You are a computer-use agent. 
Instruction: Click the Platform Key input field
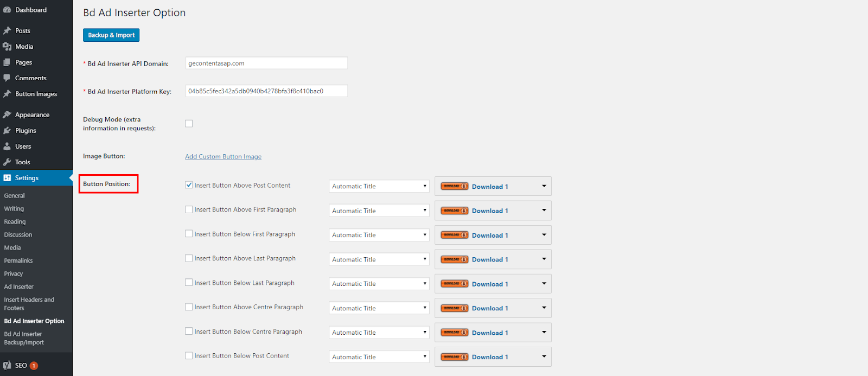pos(266,91)
